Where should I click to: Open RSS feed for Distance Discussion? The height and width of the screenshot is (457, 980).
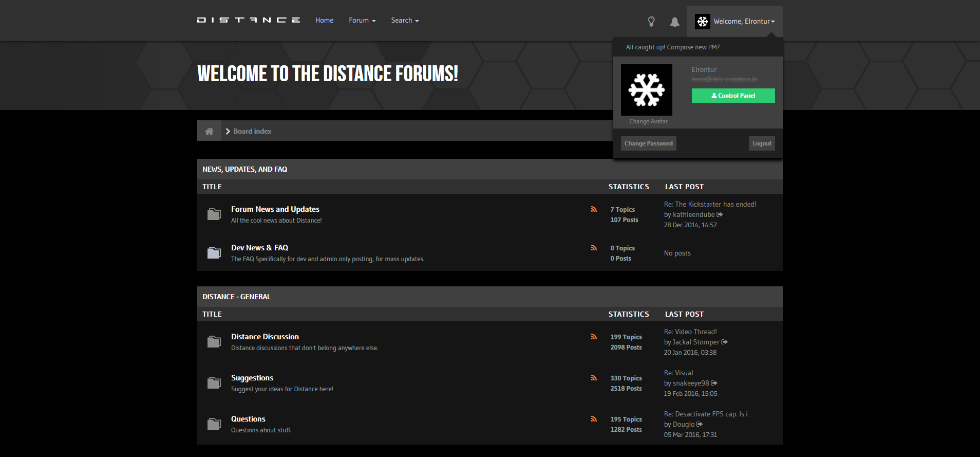tap(594, 337)
